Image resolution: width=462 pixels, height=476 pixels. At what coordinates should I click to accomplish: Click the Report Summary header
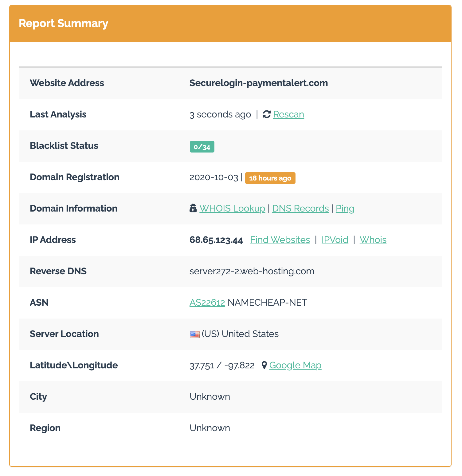(x=64, y=23)
